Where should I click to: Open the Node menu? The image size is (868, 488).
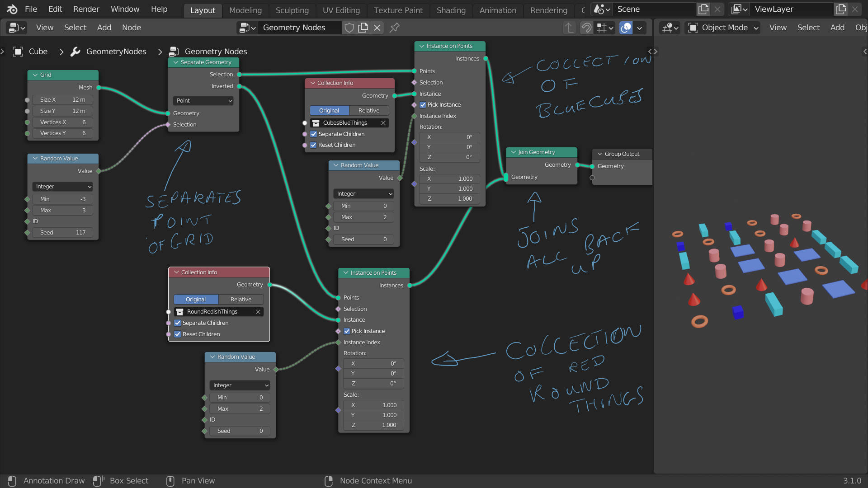[131, 28]
